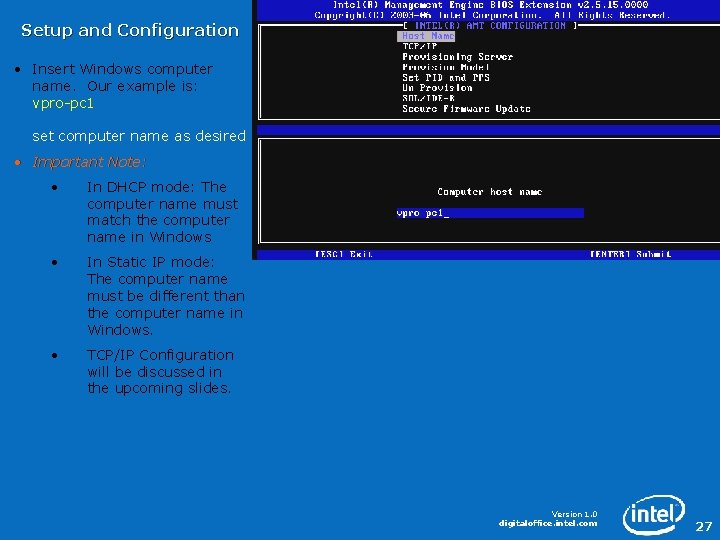Open the TCP/IP menu entry
720x540 pixels.
(420, 46)
